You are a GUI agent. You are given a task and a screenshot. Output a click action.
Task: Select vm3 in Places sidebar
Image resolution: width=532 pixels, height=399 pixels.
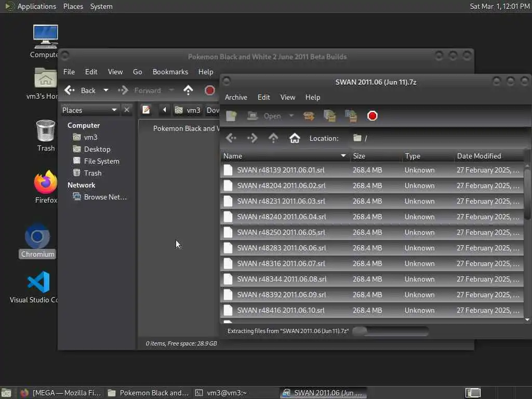coord(86,137)
